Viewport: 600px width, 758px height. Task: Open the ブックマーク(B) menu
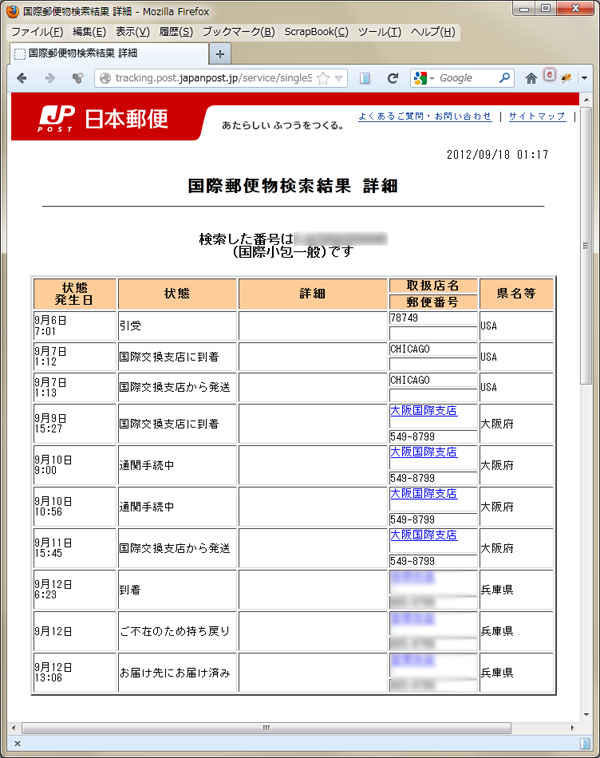[x=238, y=32]
